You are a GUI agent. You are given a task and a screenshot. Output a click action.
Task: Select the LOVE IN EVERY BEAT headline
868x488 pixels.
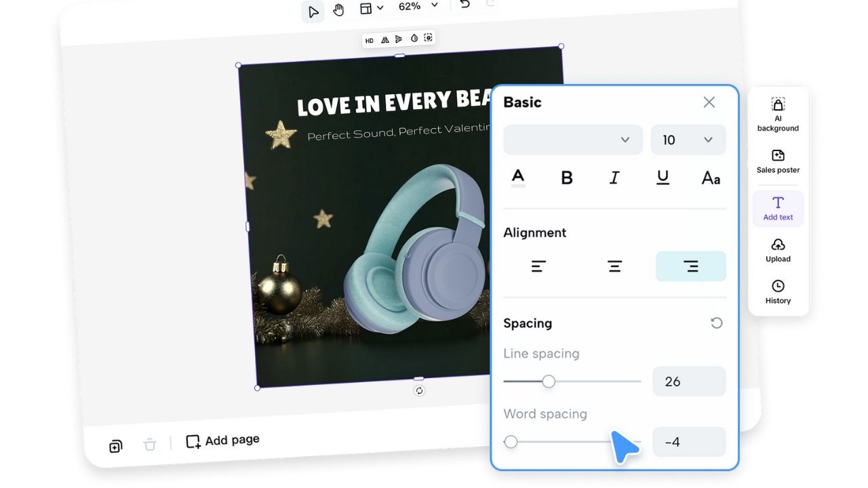394,103
